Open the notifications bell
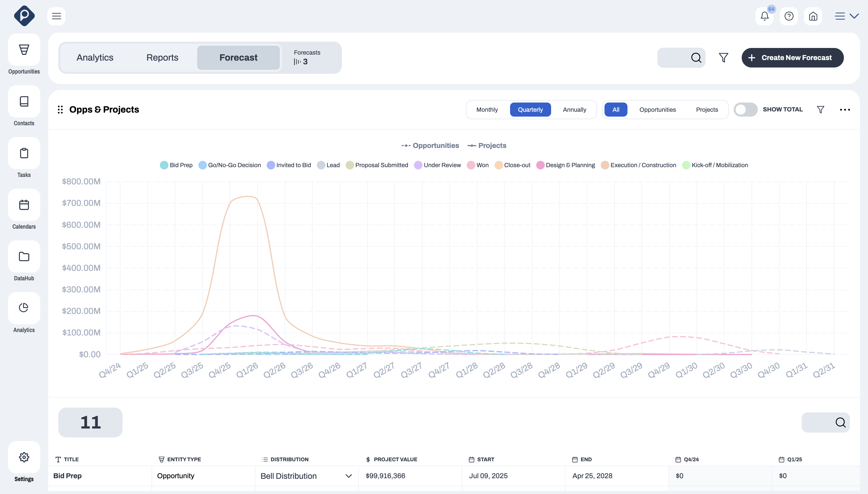Image resolution: width=868 pixels, height=494 pixels. [764, 16]
